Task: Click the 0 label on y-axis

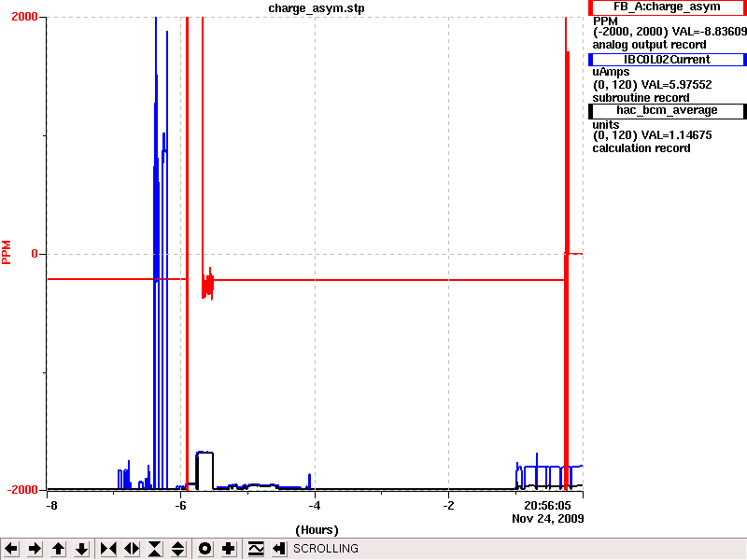Action: click(x=35, y=254)
